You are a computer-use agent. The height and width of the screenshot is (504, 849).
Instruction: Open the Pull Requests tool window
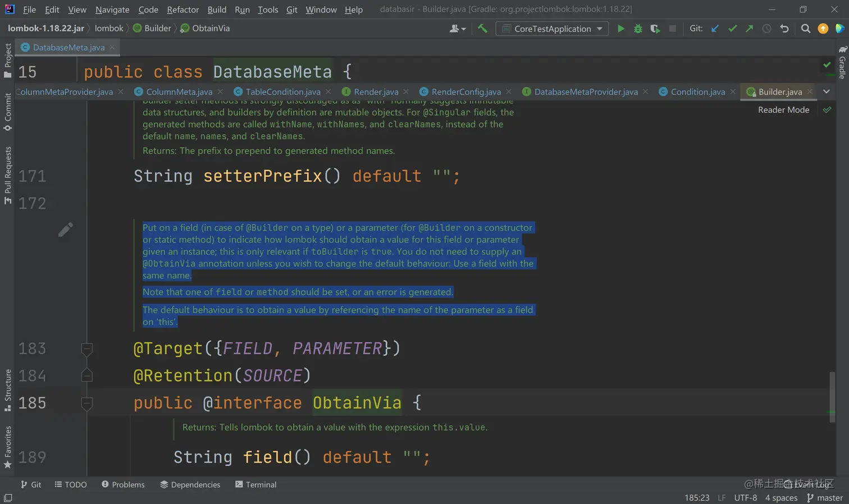tap(8, 175)
